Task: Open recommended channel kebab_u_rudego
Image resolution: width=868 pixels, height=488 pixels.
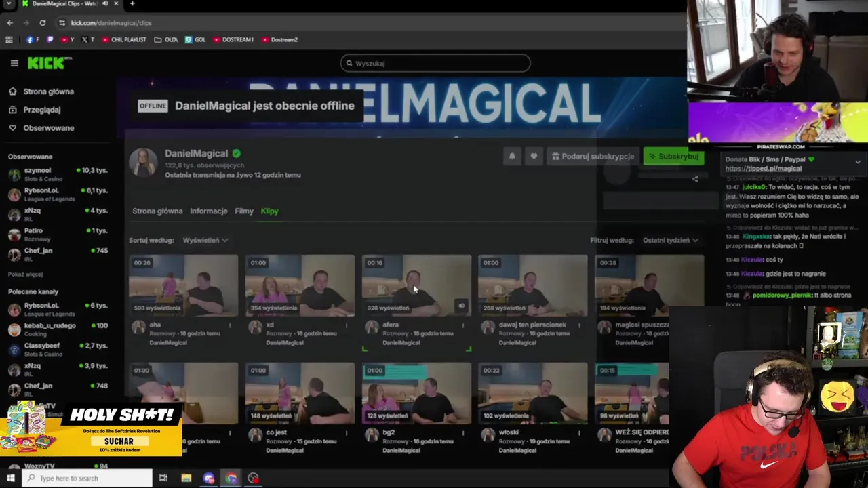Action: pos(58,329)
